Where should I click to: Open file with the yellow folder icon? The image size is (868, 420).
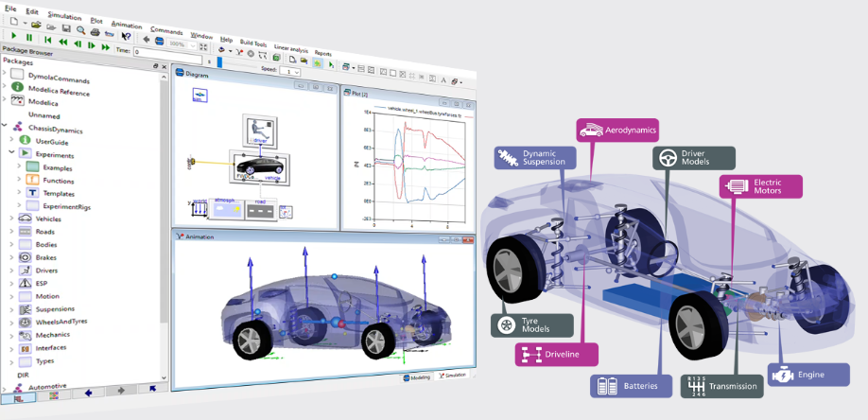tap(36, 25)
